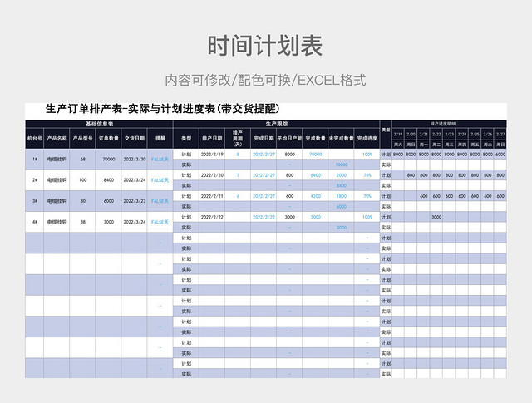The image size is (532, 403).
Task: Select the schedule cycle value 8
Action: tap(238, 155)
